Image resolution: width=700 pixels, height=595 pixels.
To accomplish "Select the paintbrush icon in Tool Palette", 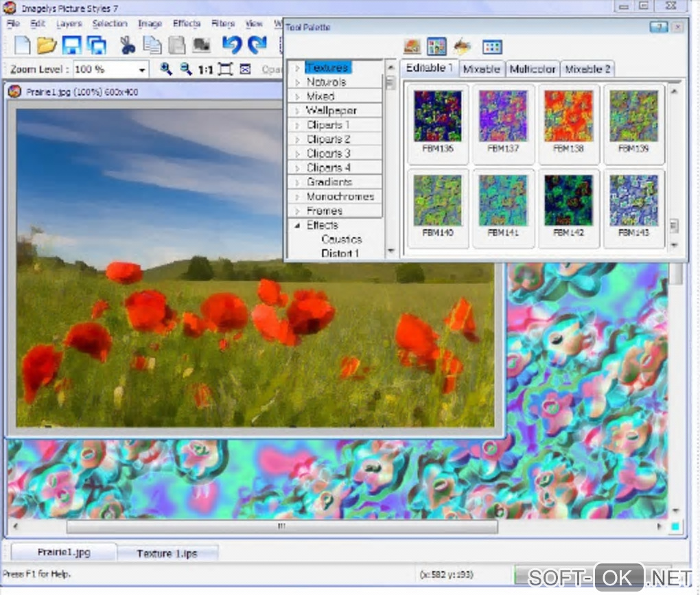I will pyautogui.click(x=463, y=47).
